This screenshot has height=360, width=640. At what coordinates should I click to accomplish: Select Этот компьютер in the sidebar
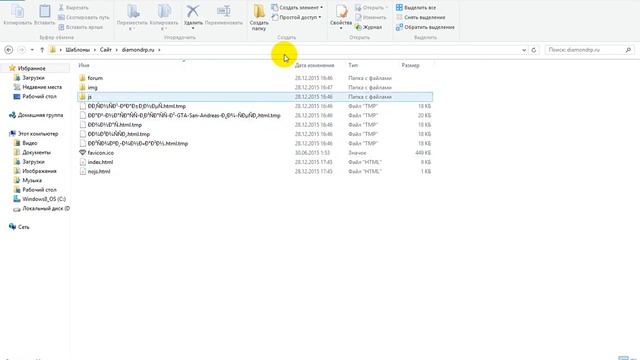point(38,134)
